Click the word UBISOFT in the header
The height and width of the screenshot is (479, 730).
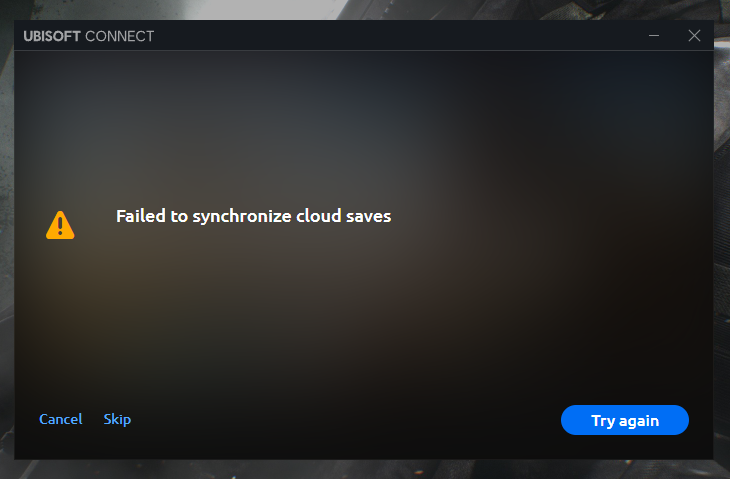(x=52, y=37)
